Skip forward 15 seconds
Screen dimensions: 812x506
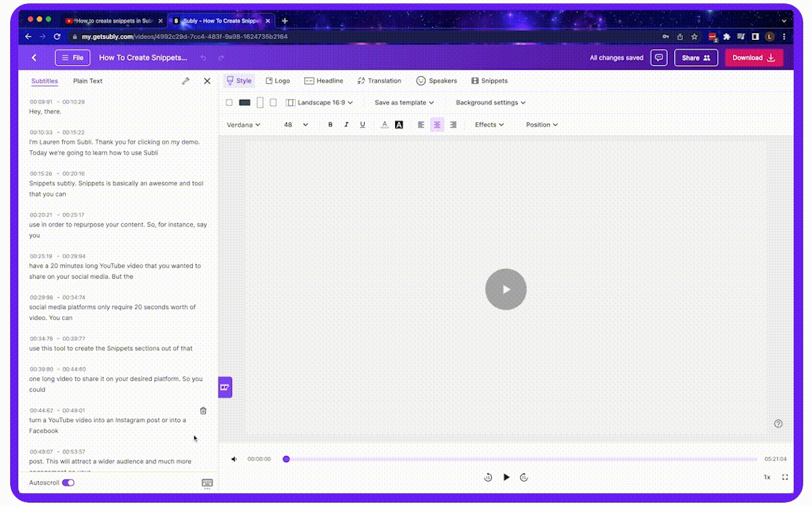524,478
